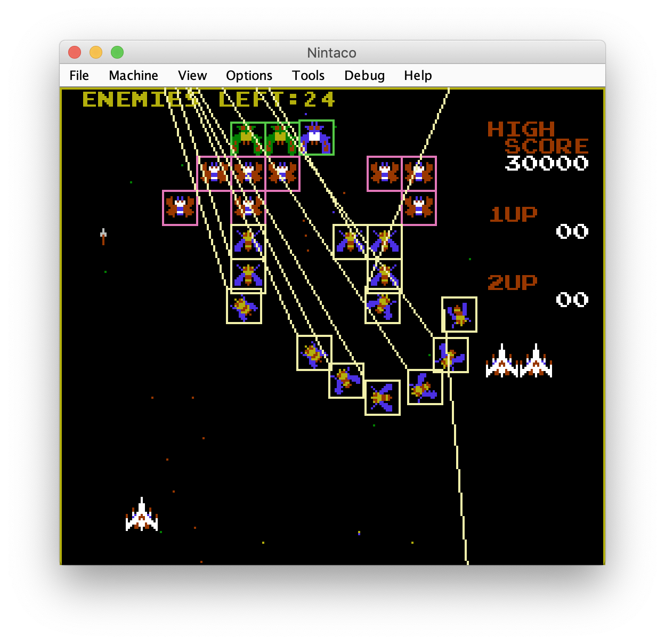Minimize Nintaco using the yellow button
Viewport: 665px width, 644px height.
click(96, 52)
